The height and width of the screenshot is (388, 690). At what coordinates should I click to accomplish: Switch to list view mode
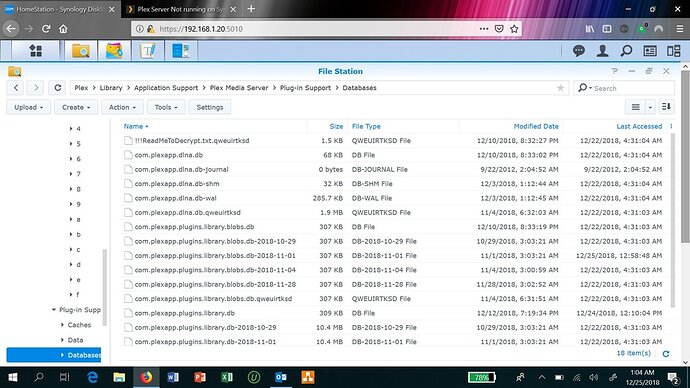pyautogui.click(x=635, y=107)
